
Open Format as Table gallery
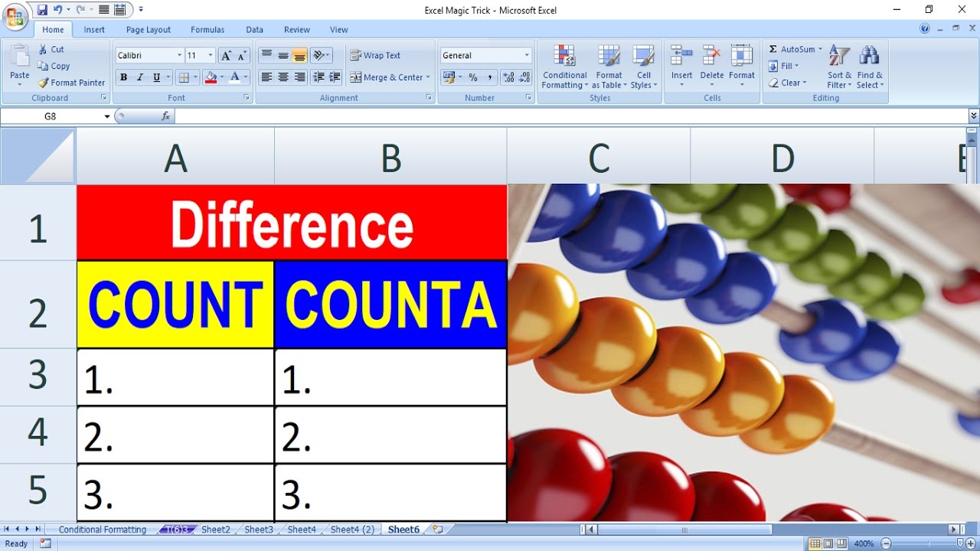pos(609,67)
